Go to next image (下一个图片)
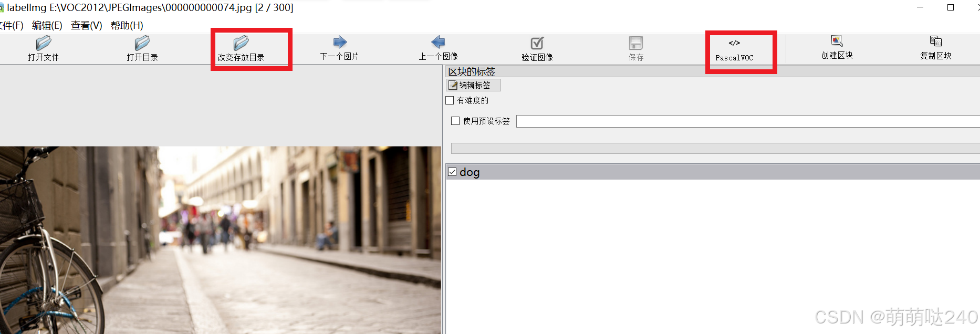Viewport: 980px width, 334px height. pyautogui.click(x=340, y=43)
